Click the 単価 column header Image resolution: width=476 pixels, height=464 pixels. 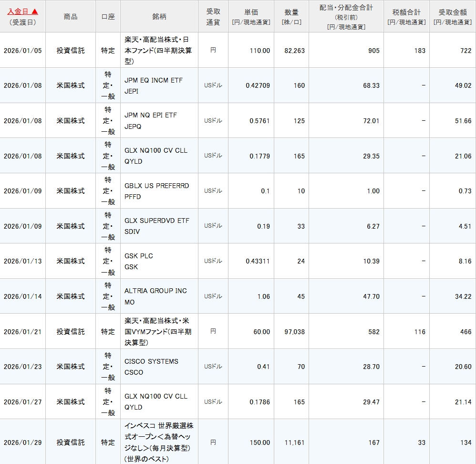point(251,17)
